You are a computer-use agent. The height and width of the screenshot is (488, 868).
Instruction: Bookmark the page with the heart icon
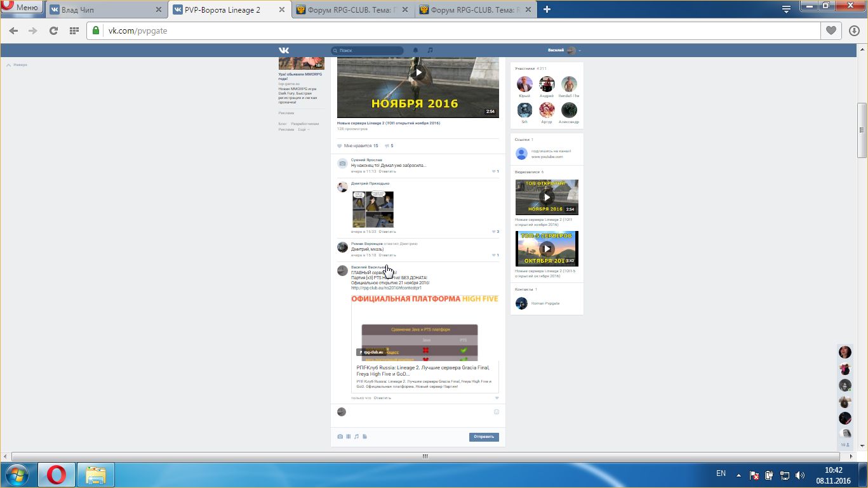click(x=831, y=30)
